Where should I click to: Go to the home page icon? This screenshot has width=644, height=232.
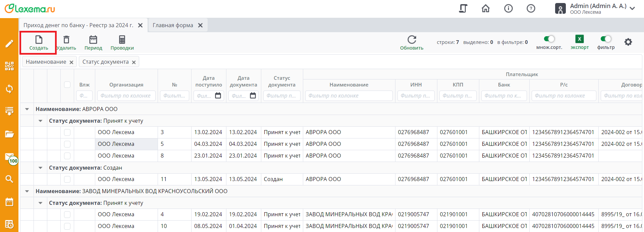click(x=485, y=8)
